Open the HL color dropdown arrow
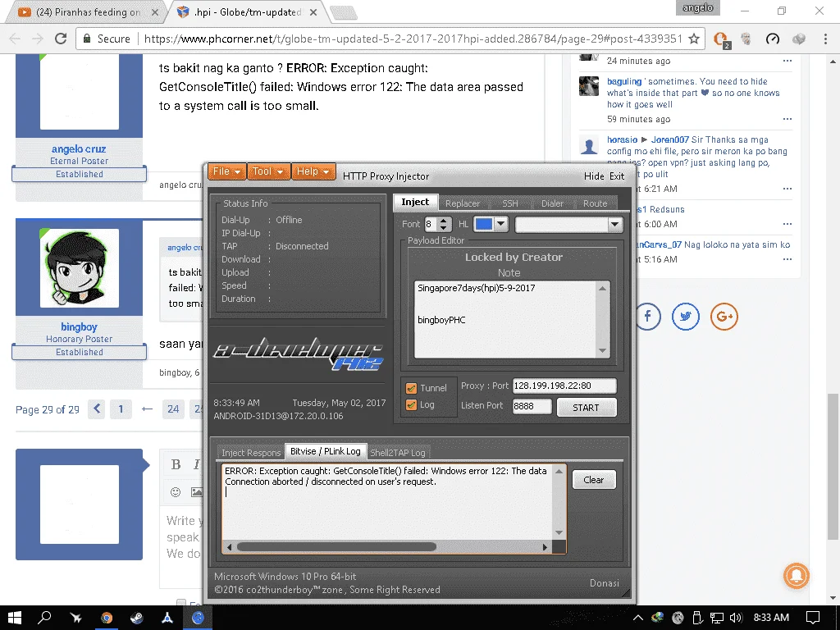Viewport: 840px width, 630px height. tap(500, 223)
